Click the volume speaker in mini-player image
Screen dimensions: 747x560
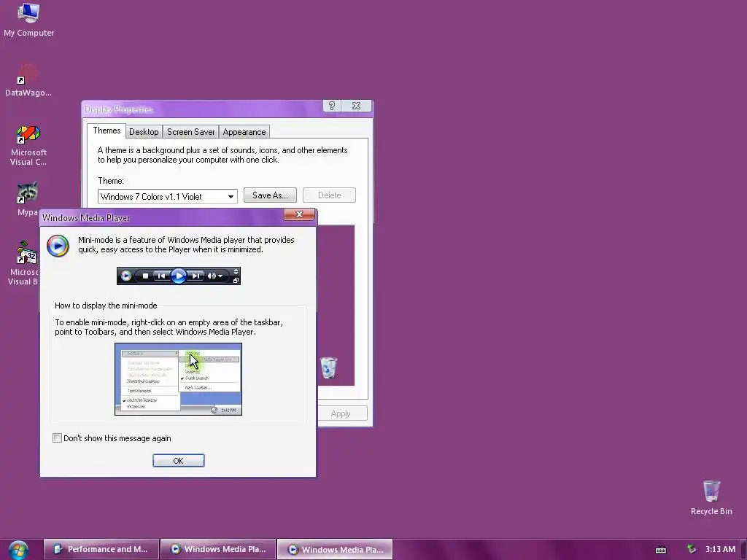point(212,276)
